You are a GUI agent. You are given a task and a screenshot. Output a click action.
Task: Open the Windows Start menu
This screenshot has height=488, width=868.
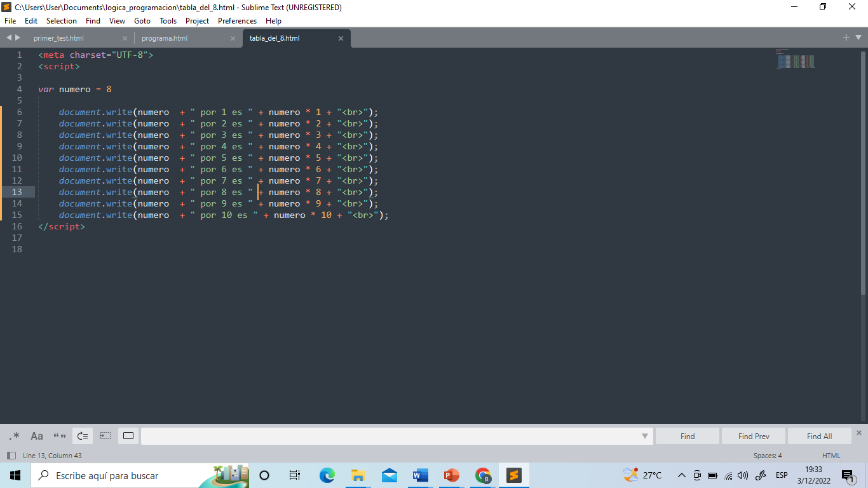[x=15, y=475]
